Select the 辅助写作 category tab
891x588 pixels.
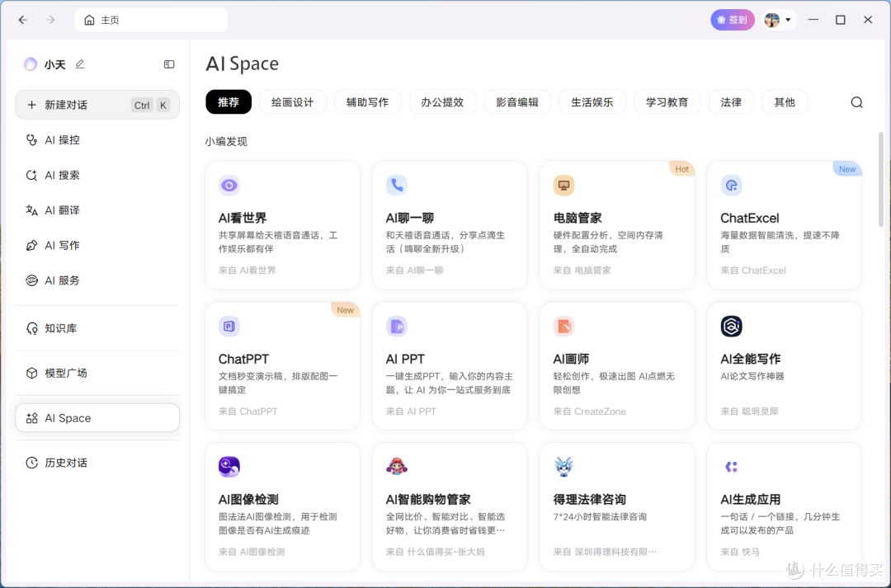(x=368, y=102)
